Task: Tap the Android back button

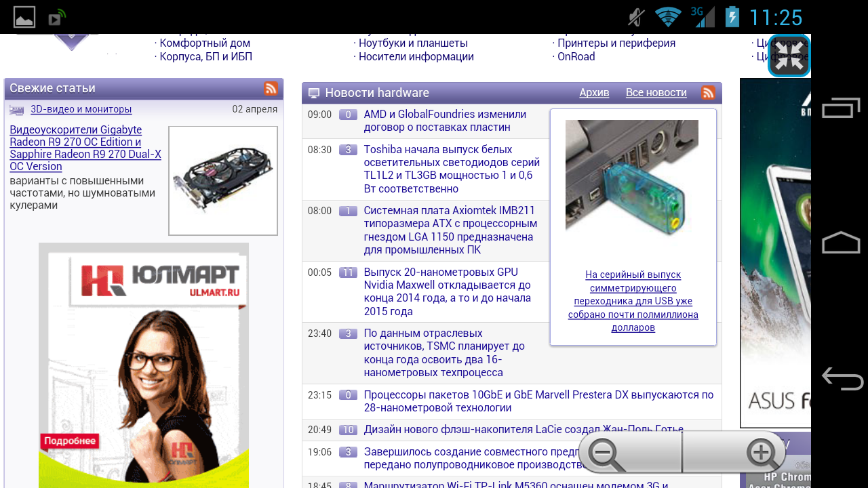Action: click(x=842, y=378)
